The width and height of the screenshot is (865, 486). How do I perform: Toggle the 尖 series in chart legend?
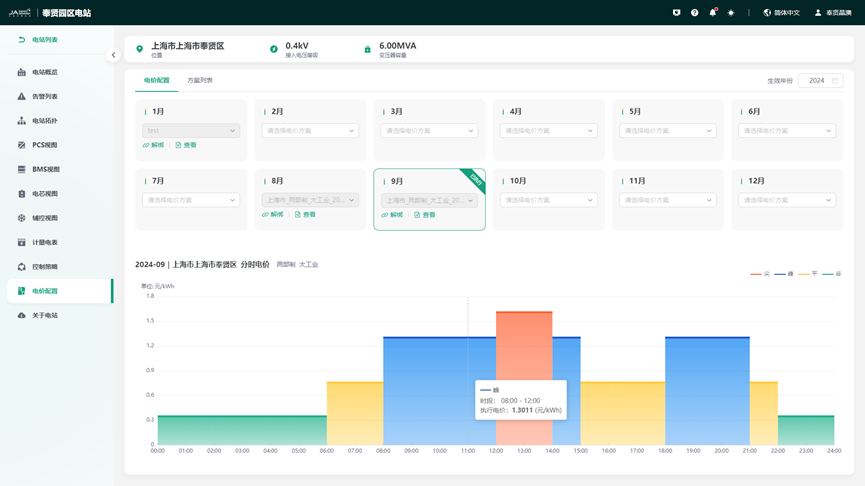pos(760,273)
